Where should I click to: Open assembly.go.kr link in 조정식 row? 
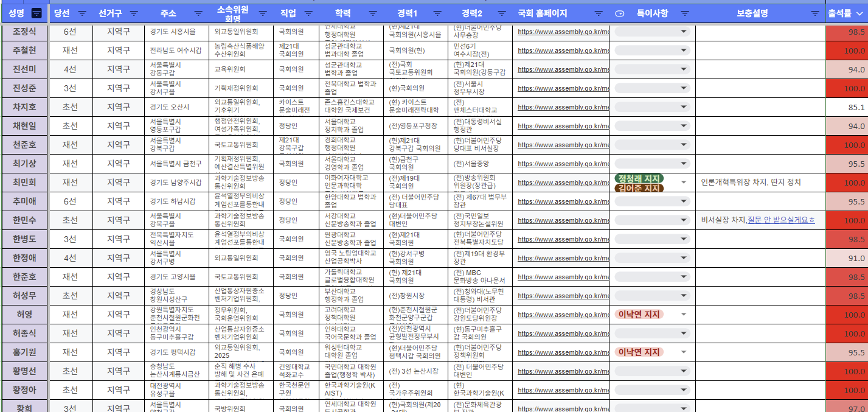[563, 32]
